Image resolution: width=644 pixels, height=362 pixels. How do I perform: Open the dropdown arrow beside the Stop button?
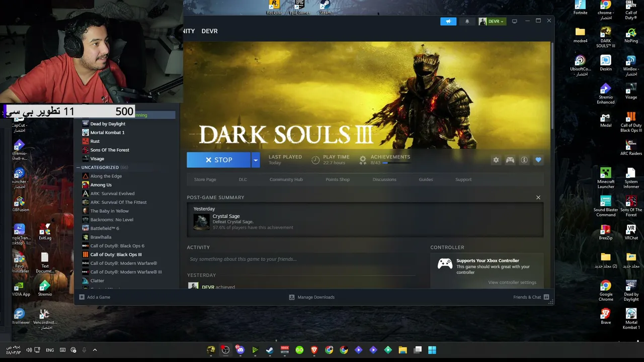pyautogui.click(x=256, y=160)
